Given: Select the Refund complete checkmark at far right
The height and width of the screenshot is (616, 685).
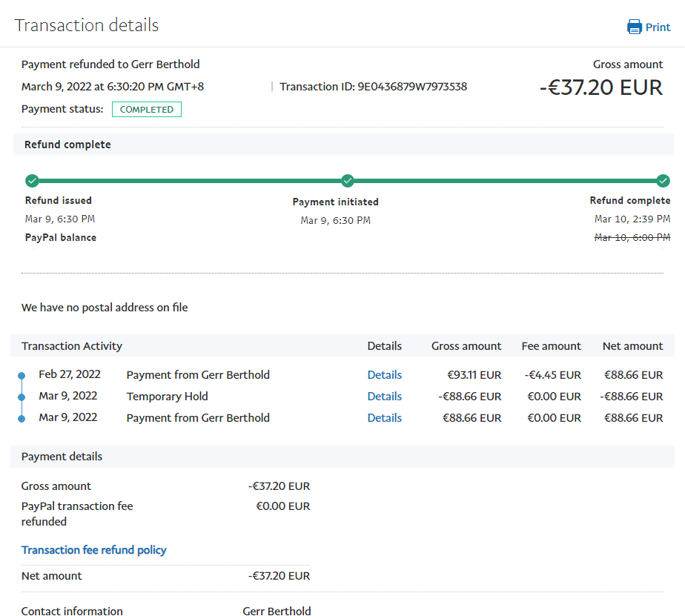Looking at the screenshot, I should tap(664, 181).
